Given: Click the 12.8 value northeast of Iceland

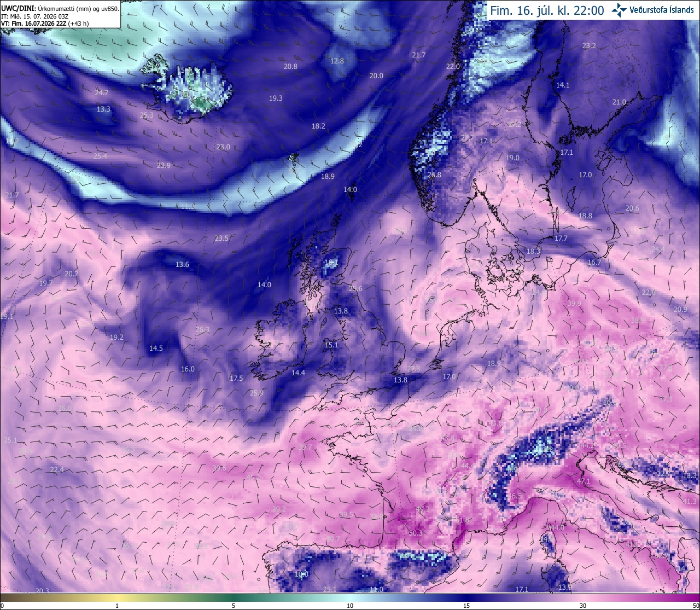Looking at the screenshot, I should coord(337,61).
